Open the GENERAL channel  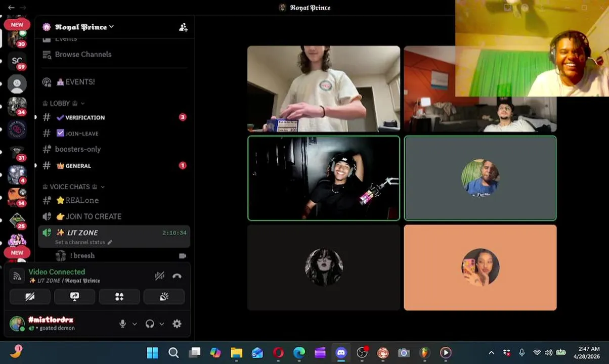114,165
